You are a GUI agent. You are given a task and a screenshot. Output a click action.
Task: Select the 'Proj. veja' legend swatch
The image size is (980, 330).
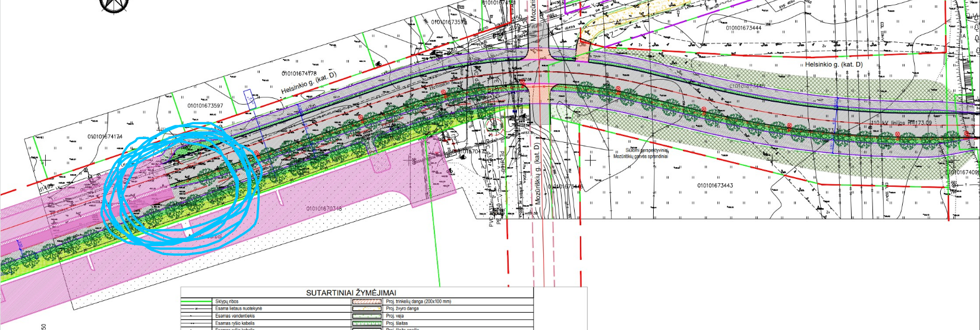pos(367,316)
